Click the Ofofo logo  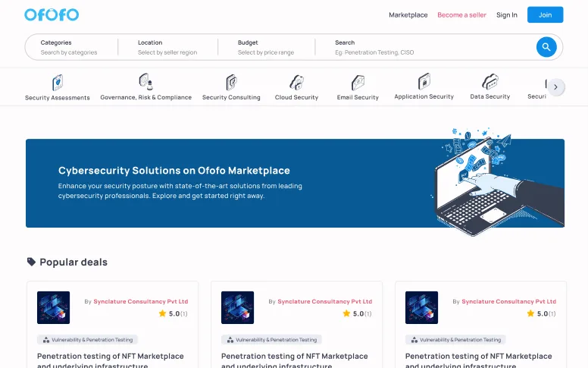(x=52, y=14)
